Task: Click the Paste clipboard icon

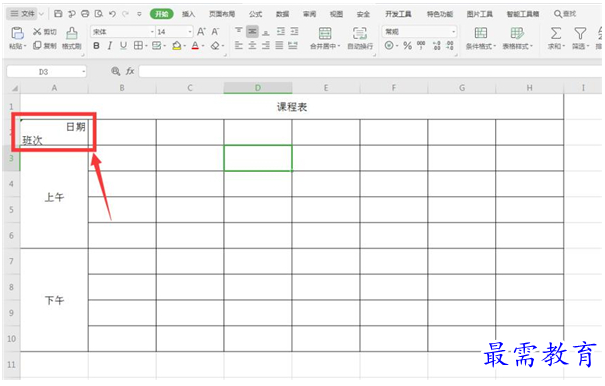Action: [17, 34]
